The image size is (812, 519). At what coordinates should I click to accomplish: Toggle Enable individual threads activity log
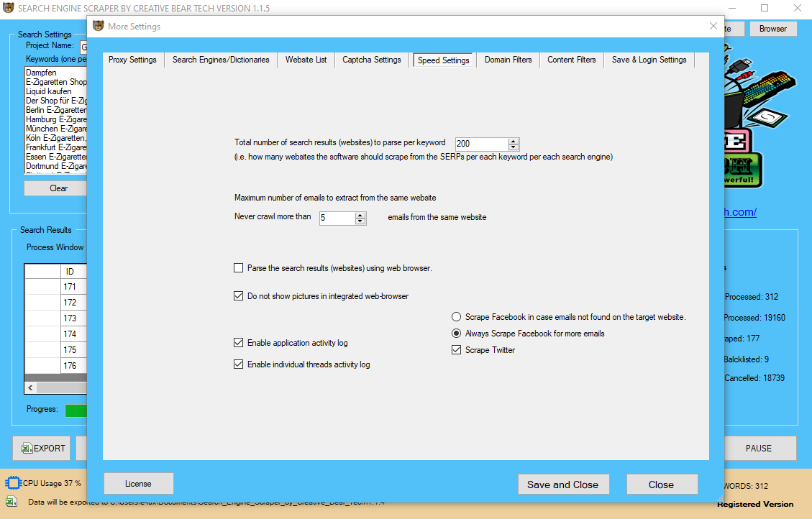(x=238, y=364)
